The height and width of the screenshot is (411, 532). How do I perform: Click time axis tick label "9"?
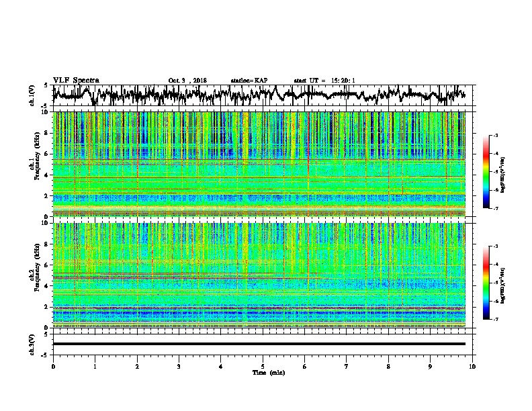(430, 367)
